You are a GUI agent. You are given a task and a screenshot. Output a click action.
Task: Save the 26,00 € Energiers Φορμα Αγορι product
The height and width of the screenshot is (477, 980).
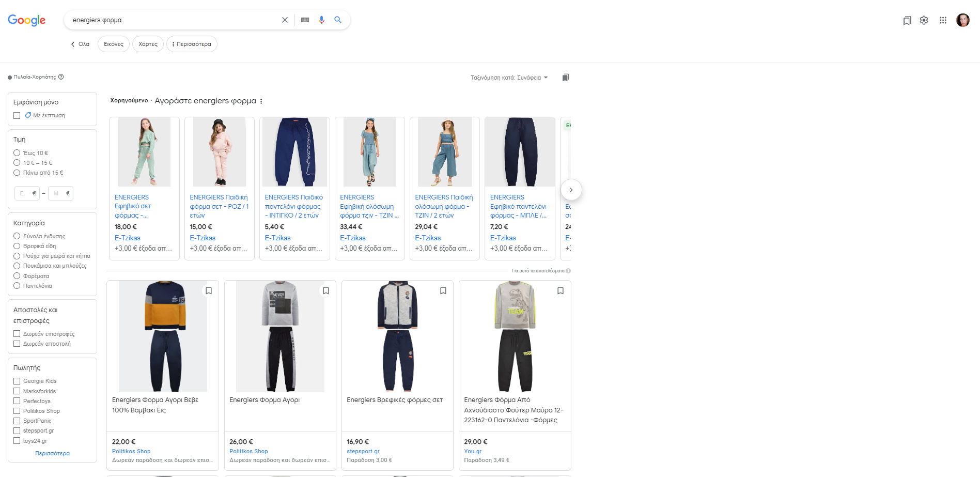[326, 290]
